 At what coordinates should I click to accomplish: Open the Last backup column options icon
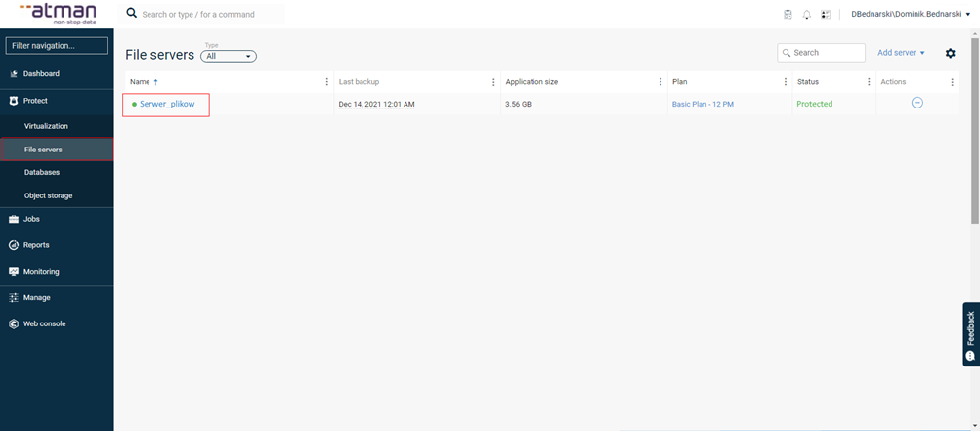coord(494,82)
